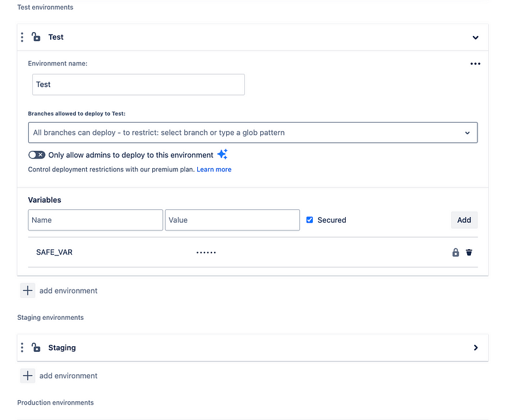This screenshot has width=514, height=420.
Task: Click the premium sparkle icon
Action: coord(222,154)
